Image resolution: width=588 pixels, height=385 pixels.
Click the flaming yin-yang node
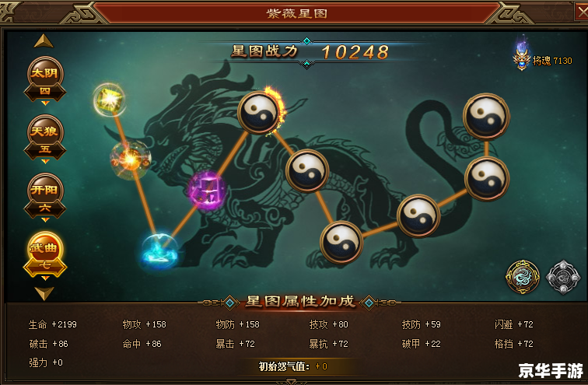(x=260, y=112)
